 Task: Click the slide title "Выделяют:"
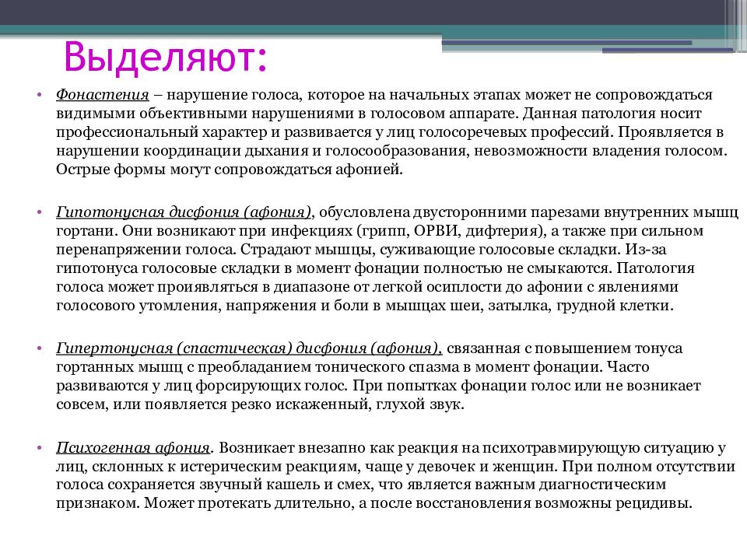pos(165,58)
